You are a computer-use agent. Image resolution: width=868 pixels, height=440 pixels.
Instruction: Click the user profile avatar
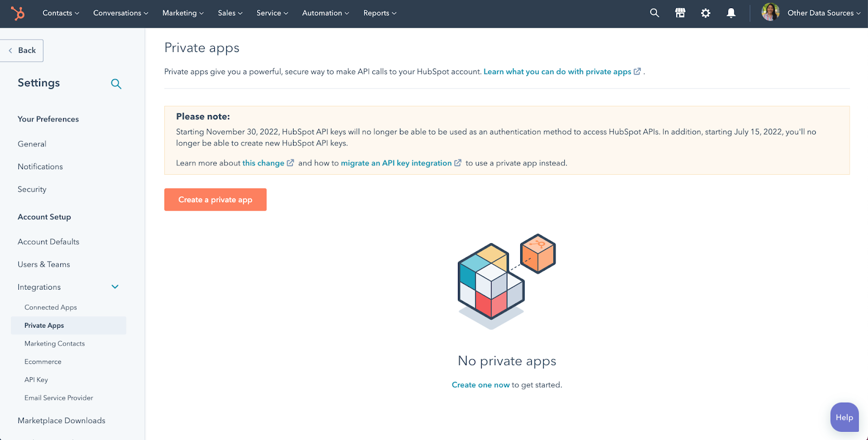click(770, 12)
